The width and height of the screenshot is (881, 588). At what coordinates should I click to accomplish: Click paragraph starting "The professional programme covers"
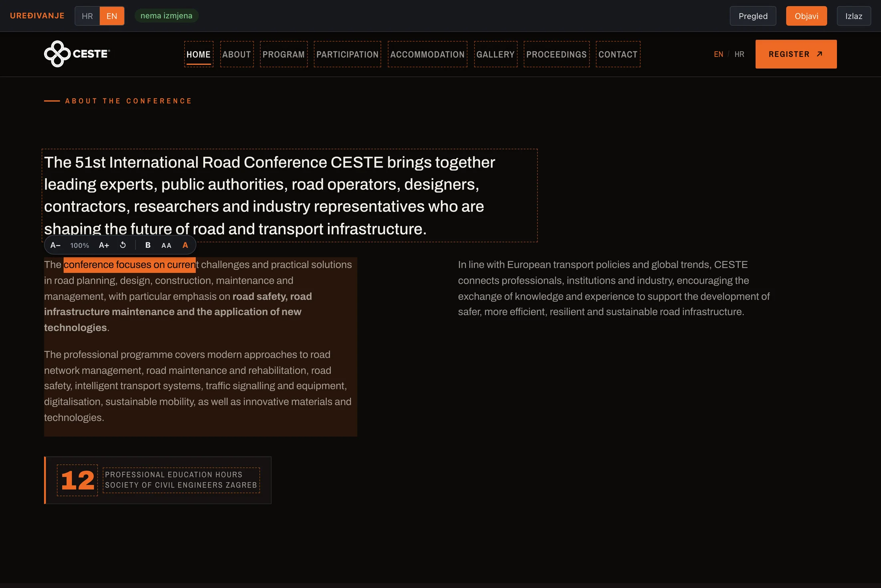[198, 386]
